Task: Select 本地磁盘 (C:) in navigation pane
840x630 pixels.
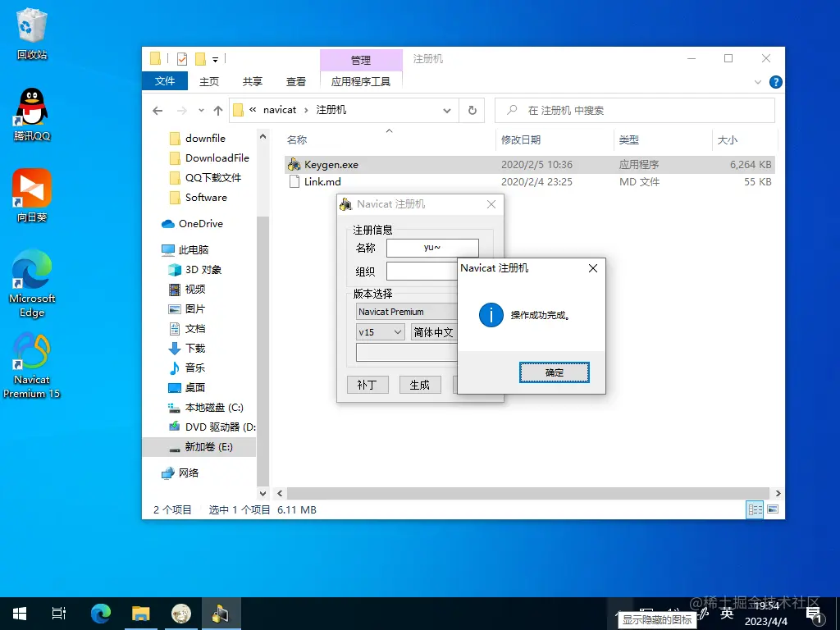Action: [214, 408]
